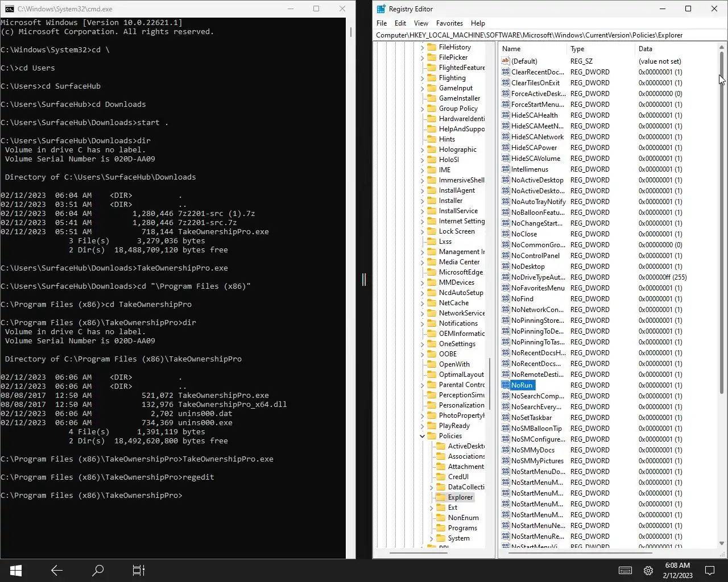The width and height of the screenshot is (728, 582).
Task: Open the Edit menu in Registry Editor
Action: pyautogui.click(x=400, y=23)
